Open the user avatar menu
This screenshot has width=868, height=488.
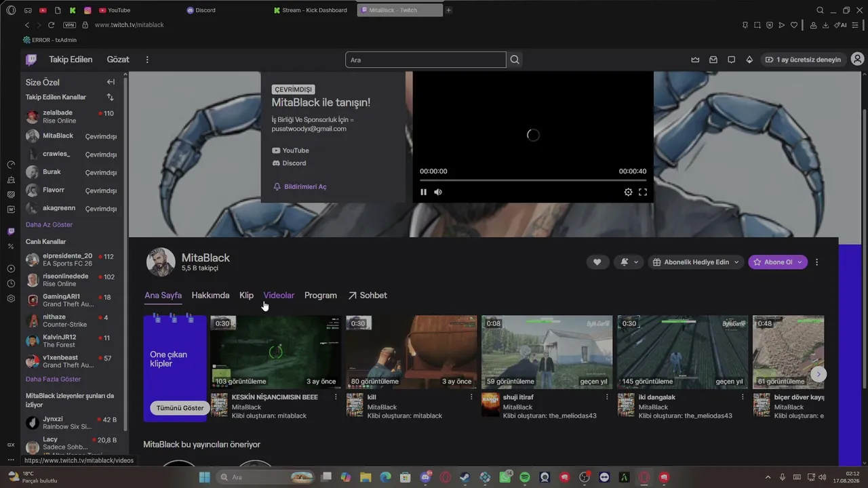coord(857,60)
